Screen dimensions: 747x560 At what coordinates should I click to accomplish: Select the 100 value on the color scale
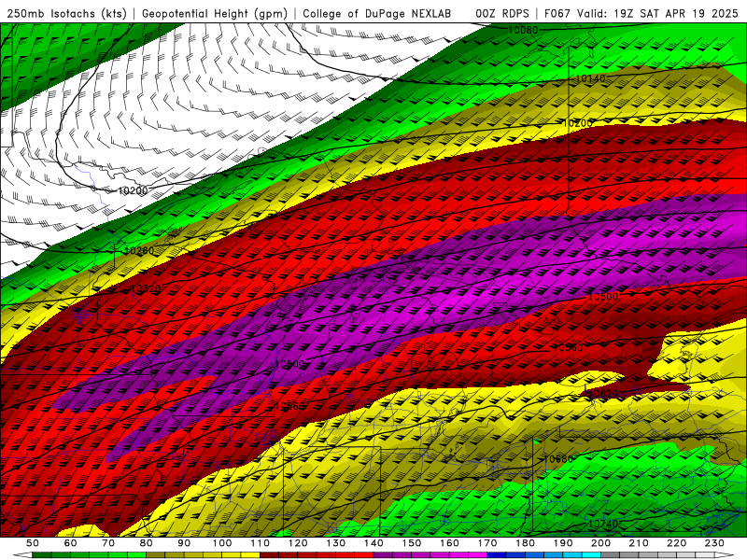(x=222, y=543)
